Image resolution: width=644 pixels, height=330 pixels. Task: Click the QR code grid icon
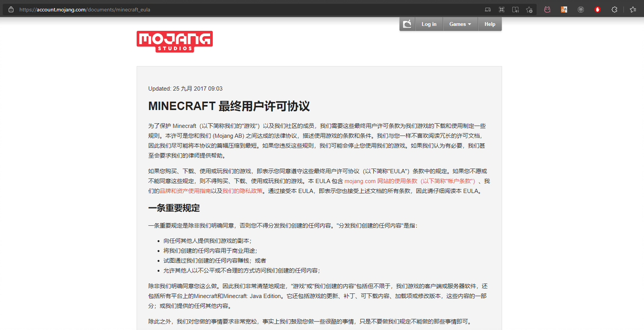(501, 9)
